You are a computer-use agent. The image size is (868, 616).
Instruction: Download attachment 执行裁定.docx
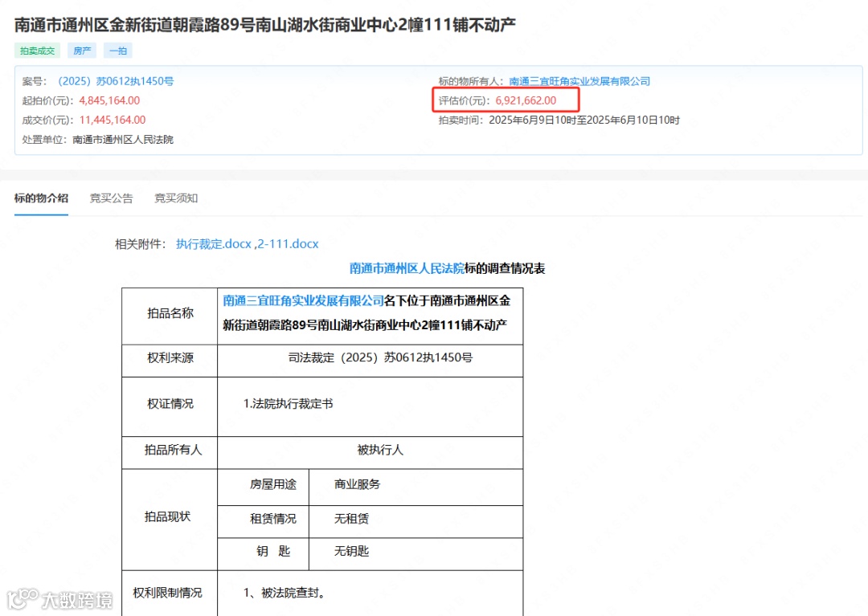214,244
